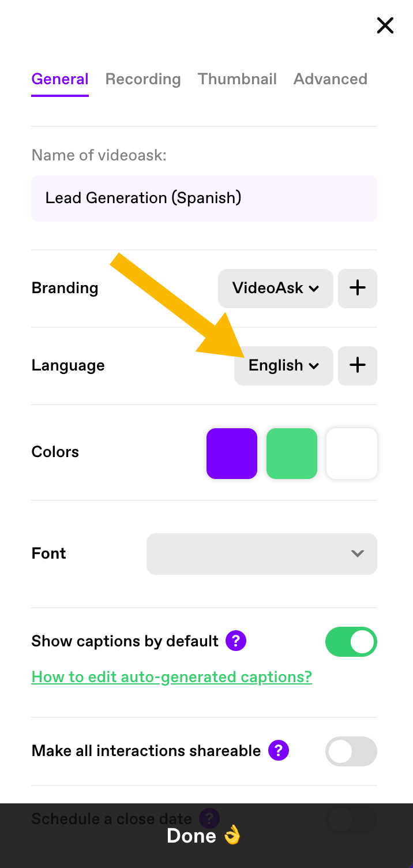Toggle Schedule a close date switch
The height and width of the screenshot is (868, 413).
tap(351, 818)
